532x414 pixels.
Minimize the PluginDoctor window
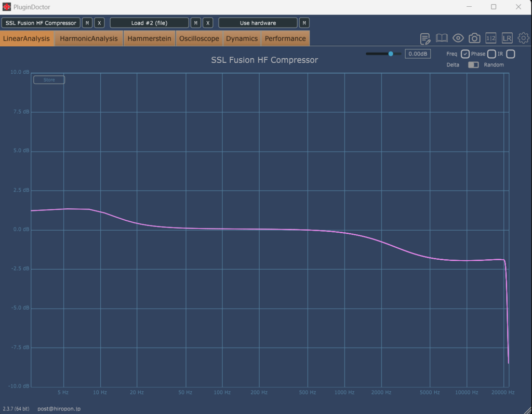point(469,7)
